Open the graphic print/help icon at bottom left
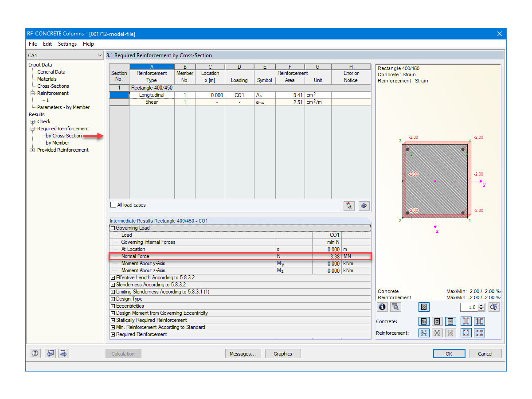Viewport: 532px width, 399px height. [35, 353]
